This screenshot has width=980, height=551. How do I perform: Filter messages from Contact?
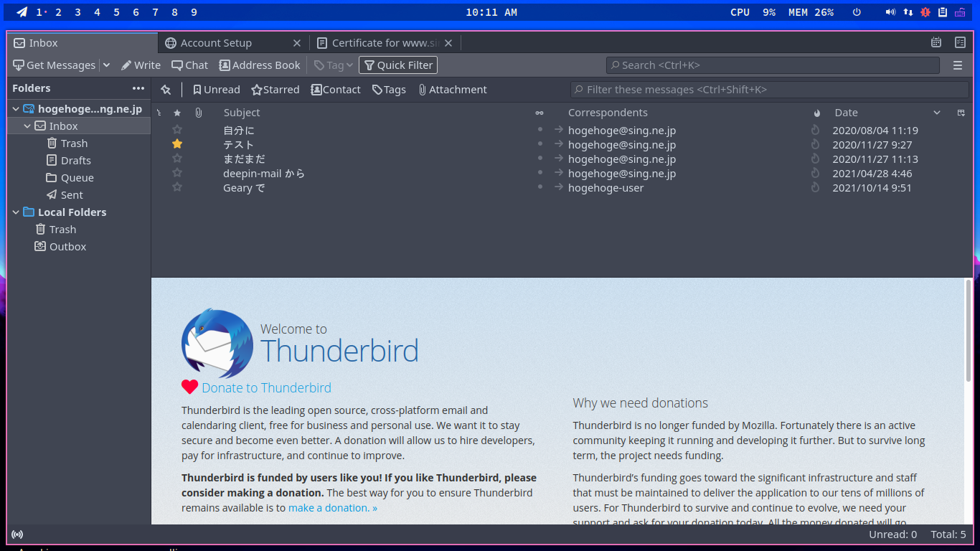(x=336, y=90)
